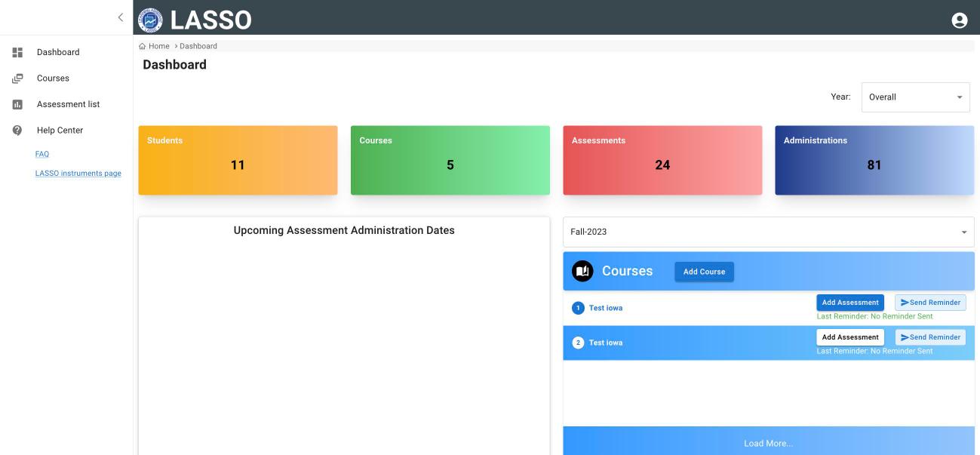Open the Dashboard menu item

tap(58, 52)
